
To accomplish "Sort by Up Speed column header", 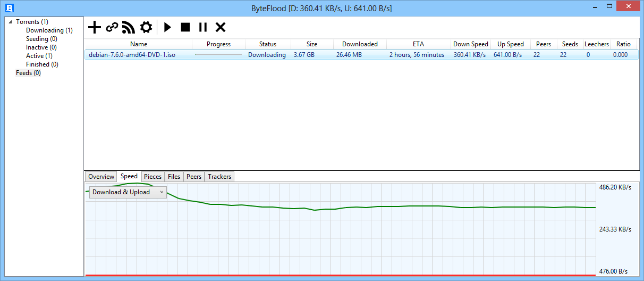I will pyautogui.click(x=511, y=44).
